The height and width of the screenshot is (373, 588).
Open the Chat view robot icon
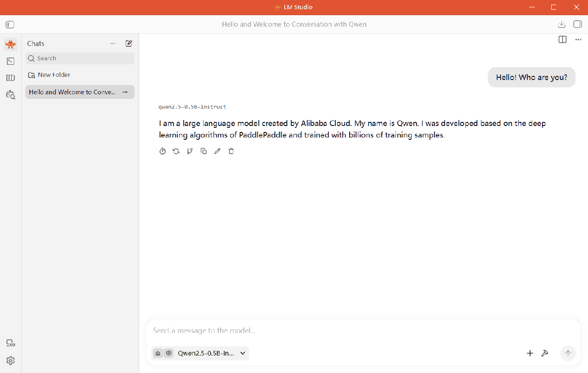point(11,44)
